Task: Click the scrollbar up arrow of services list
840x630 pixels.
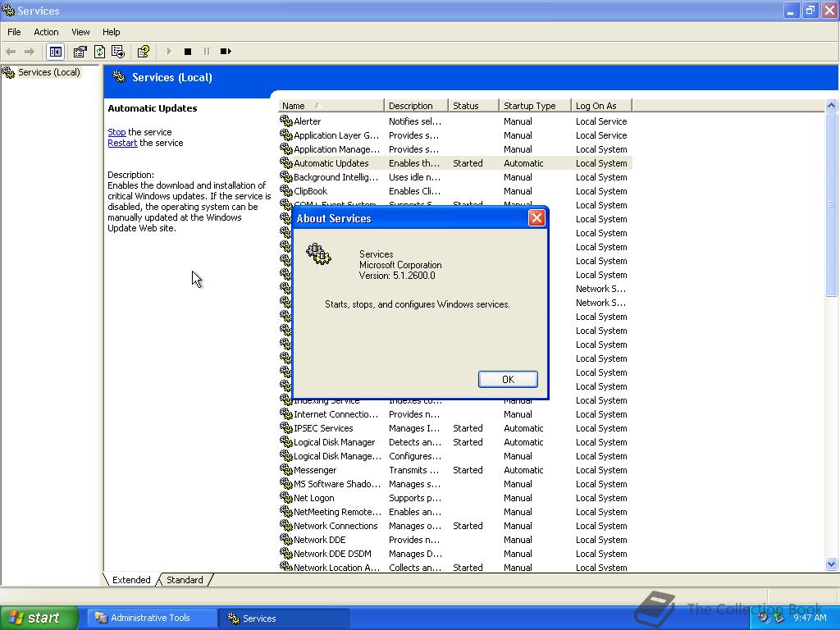Action: point(831,105)
